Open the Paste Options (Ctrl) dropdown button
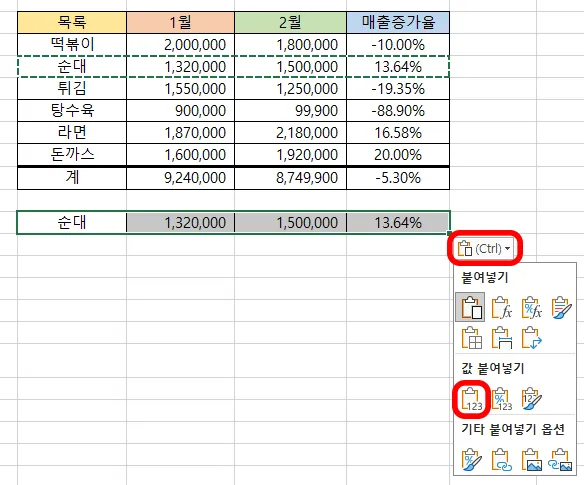Viewport: 584px width, 485px height. click(484, 248)
